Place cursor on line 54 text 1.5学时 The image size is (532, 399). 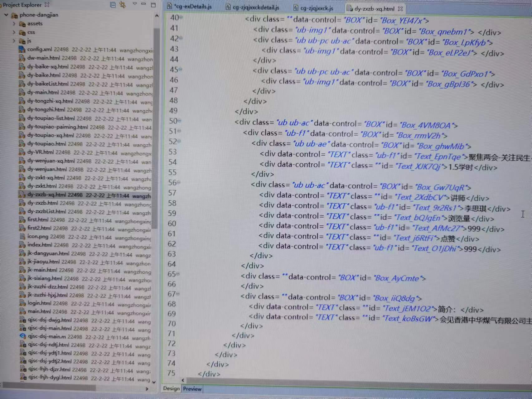coord(461,167)
